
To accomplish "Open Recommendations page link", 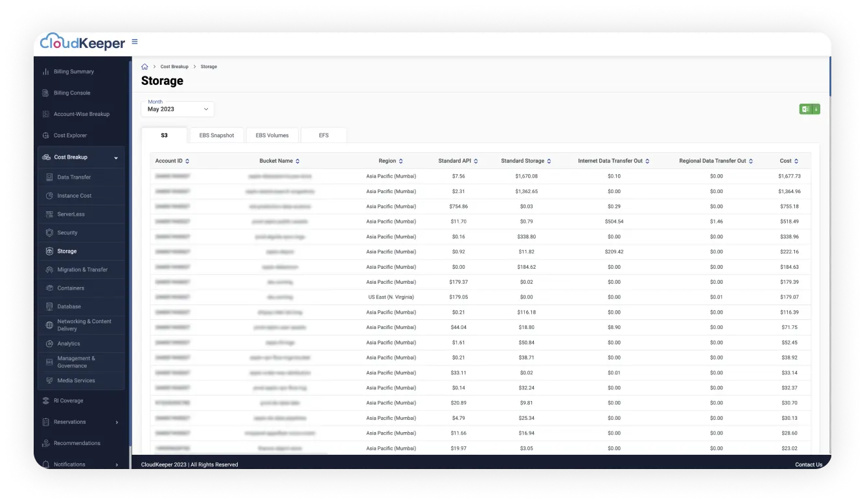I will click(x=77, y=444).
